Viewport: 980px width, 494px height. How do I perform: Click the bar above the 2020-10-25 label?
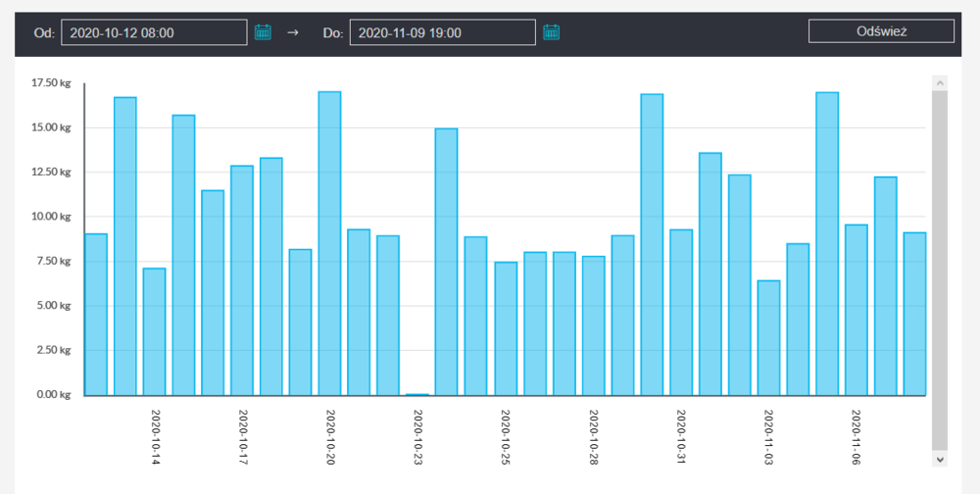pos(505,328)
